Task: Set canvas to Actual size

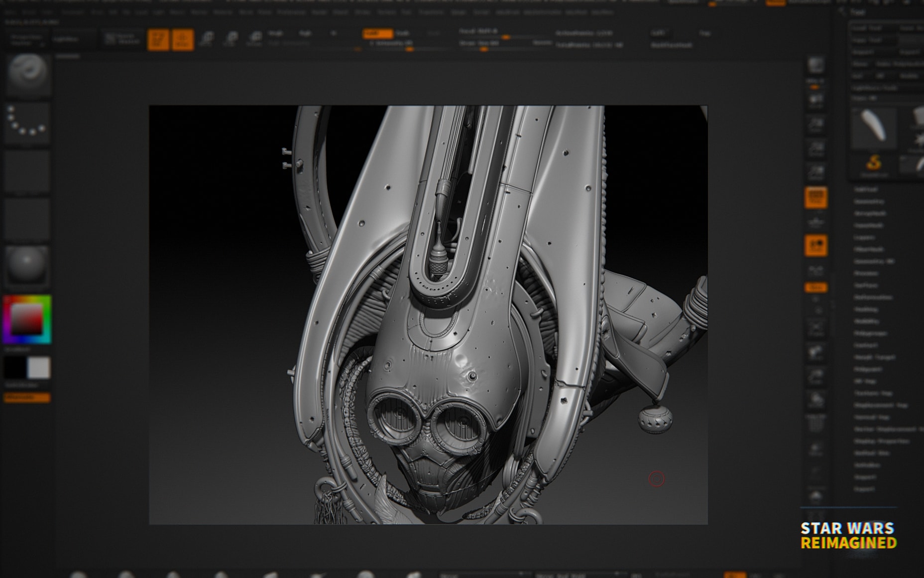Action: [815, 148]
